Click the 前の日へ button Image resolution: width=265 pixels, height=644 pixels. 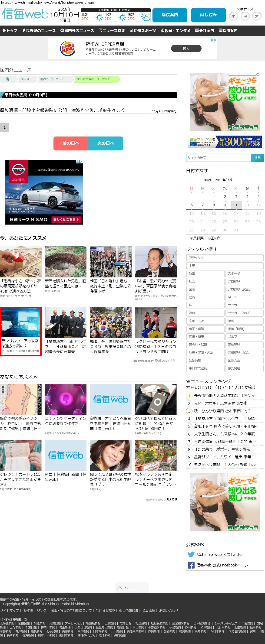tap(71, 143)
